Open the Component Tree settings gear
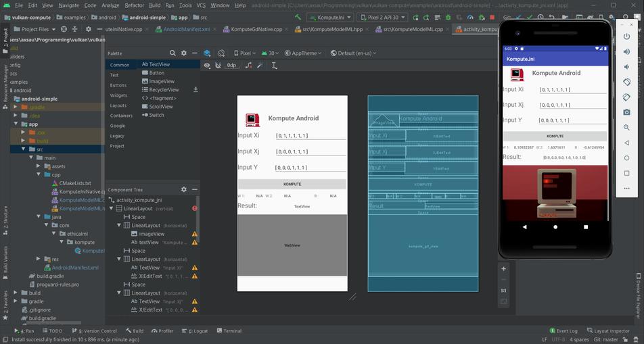 pyautogui.click(x=183, y=190)
